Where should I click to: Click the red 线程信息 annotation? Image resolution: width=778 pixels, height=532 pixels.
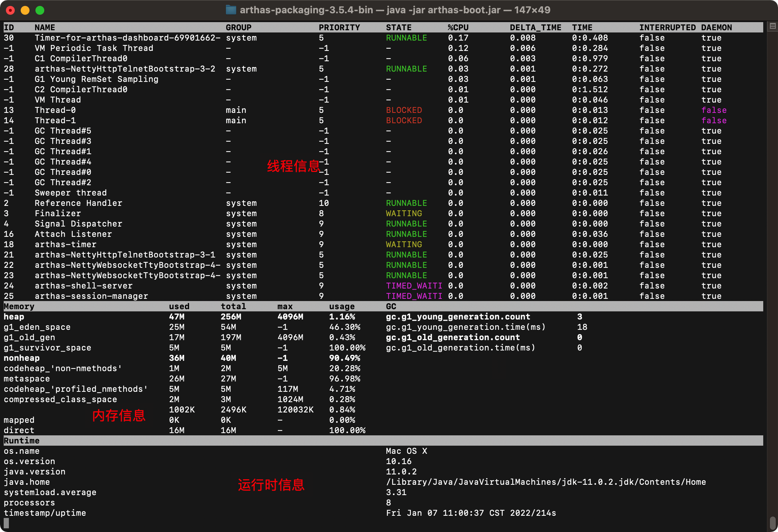tap(293, 166)
